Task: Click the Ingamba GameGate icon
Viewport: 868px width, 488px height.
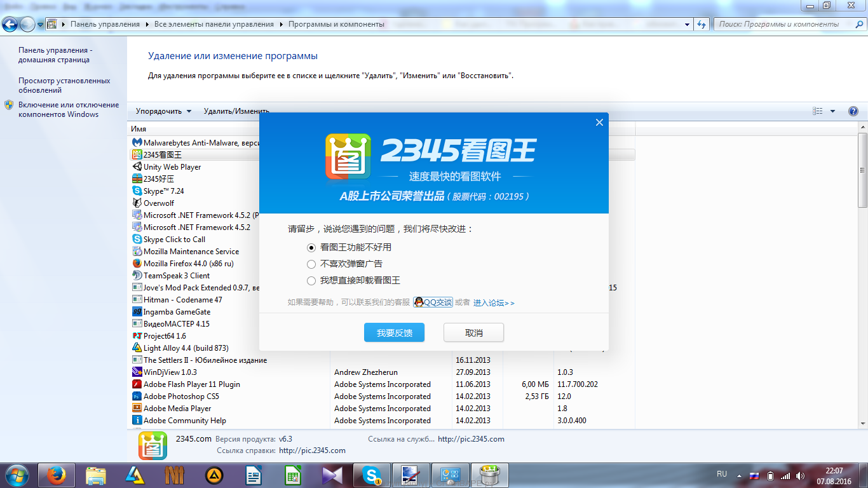Action: tap(137, 312)
